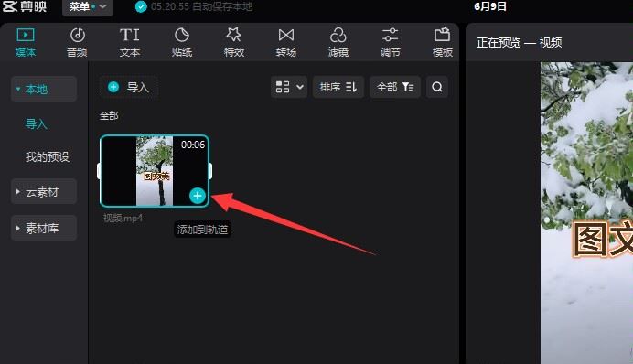
Task: Open the 模板 templates tab
Action: point(443,42)
